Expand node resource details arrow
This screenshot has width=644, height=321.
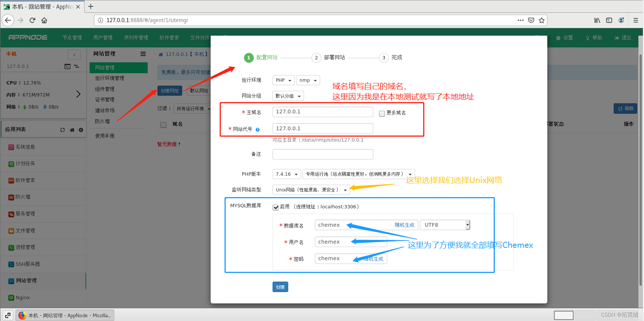(x=78, y=94)
